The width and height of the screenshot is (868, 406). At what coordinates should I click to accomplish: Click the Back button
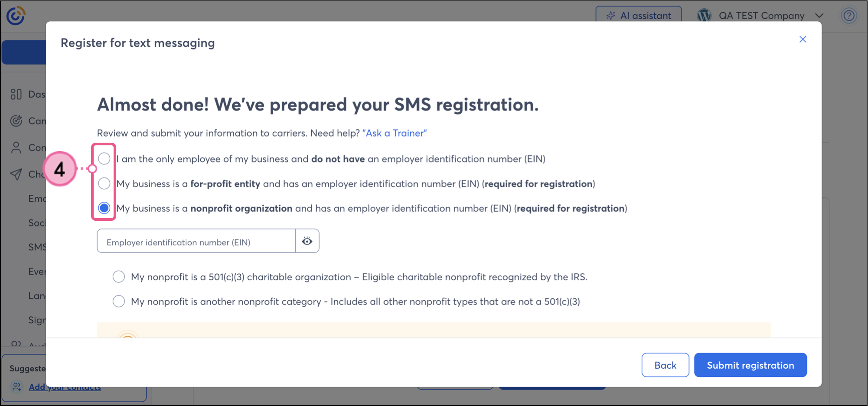[665, 365]
